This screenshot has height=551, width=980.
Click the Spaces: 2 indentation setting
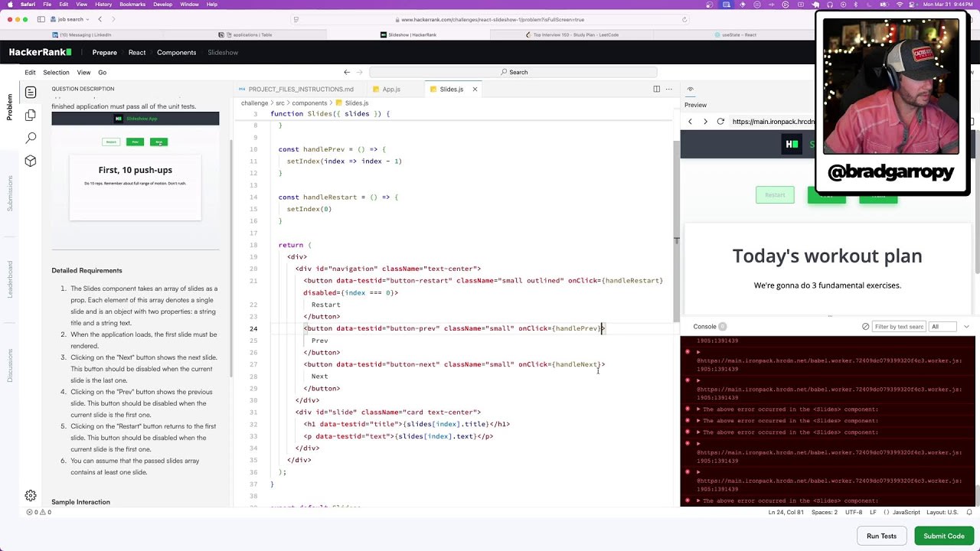tap(825, 512)
